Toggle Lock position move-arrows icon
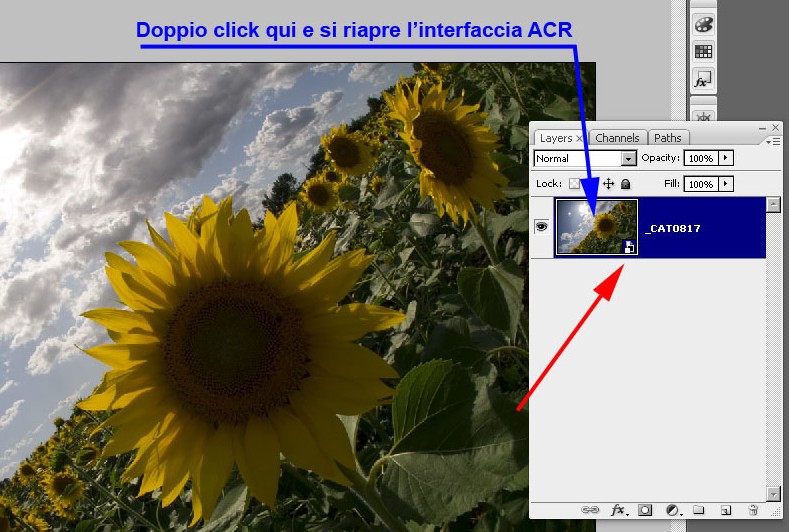Viewport: 789px width, 532px height. pos(608,184)
